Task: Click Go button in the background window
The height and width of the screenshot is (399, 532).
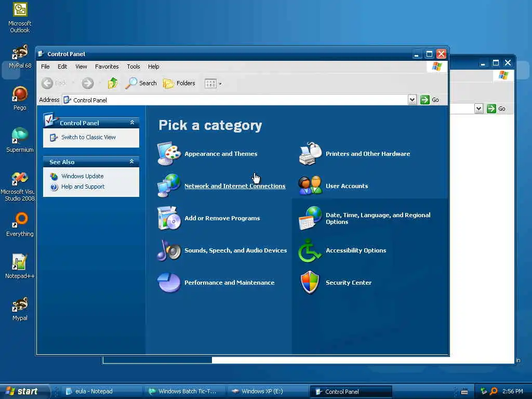Action: [x=496, y=109]
